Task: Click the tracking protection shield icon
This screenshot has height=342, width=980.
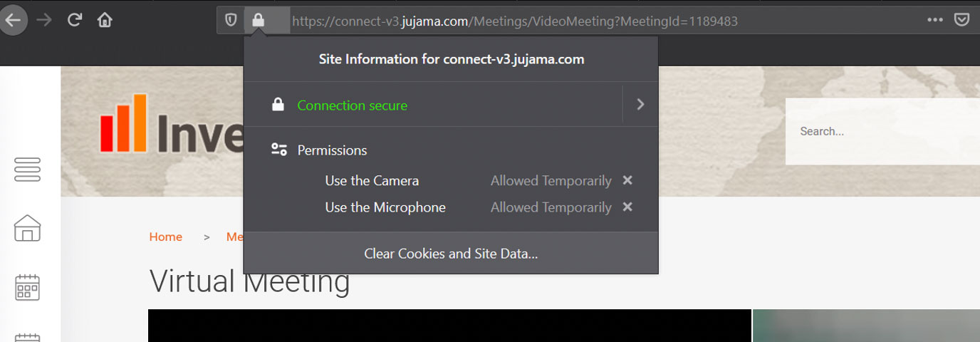Action: click(231, 21)
